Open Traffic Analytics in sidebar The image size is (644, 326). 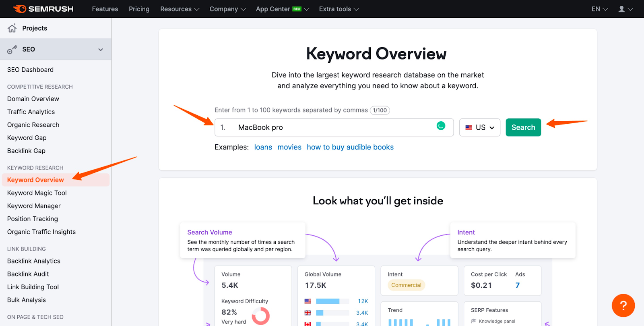pos(31,112)
